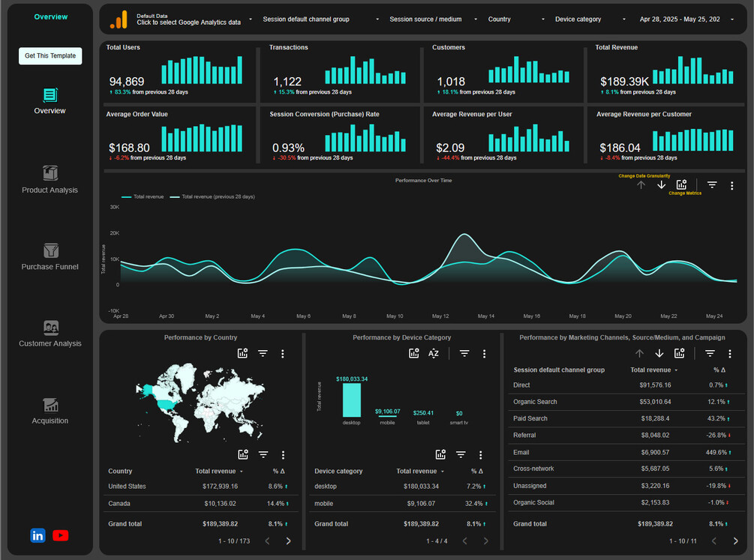Viewport: 754px width, 560px height.
Task: Open the Acquisition chart icon
Action: tap(50, 406)
